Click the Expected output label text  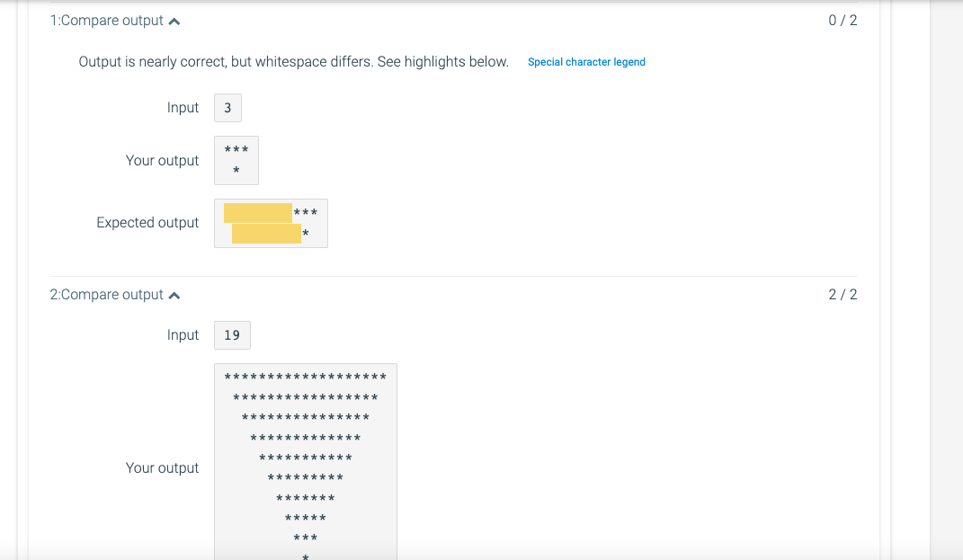point(147,222)
